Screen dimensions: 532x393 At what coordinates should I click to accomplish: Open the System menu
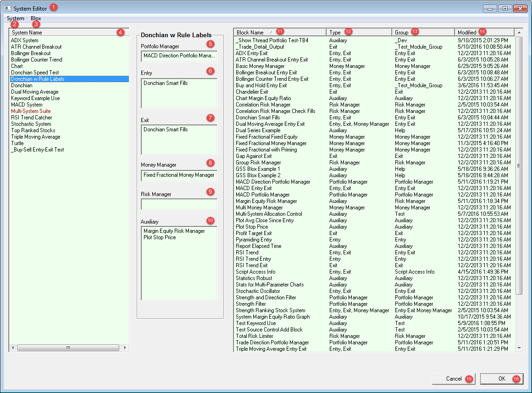tap(15, 18)
